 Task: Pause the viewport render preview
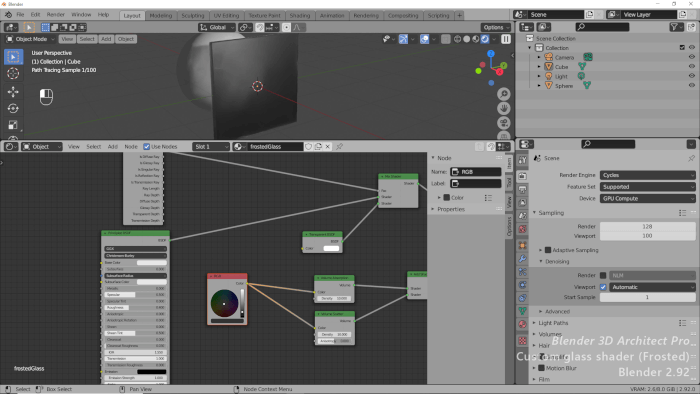[x=506, y=39]
